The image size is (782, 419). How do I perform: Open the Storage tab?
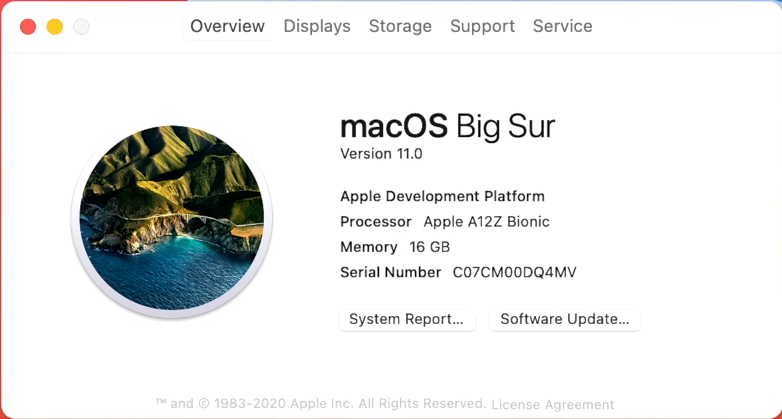tap(400, 26)
